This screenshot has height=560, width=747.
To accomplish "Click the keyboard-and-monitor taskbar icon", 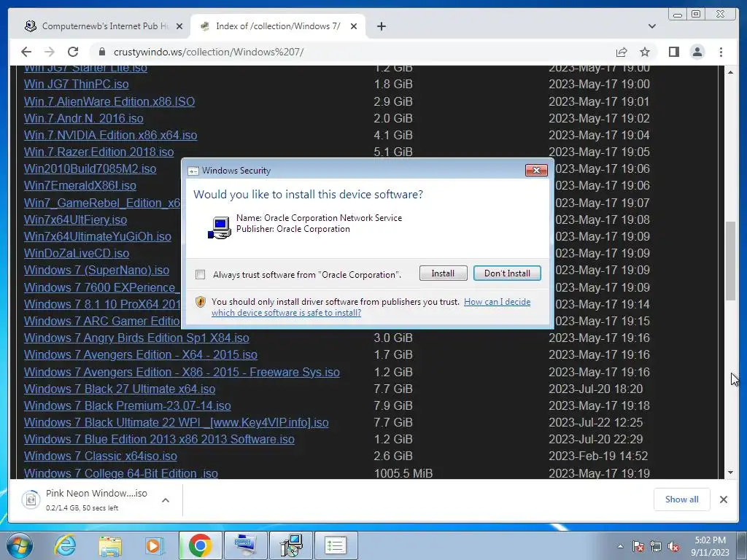I will [245, 545].
